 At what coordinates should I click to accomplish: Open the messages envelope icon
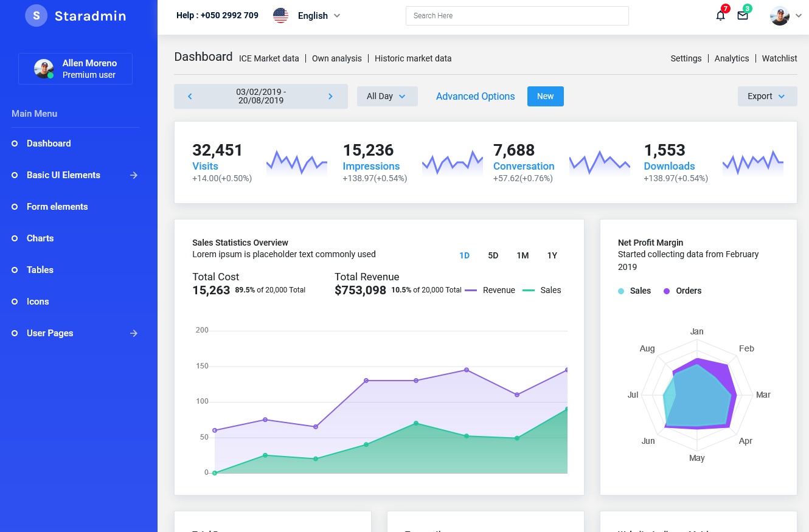click(x=742, y=16)
